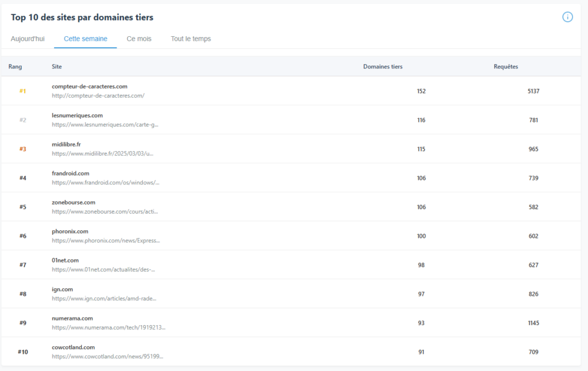Click the 627 requêtes value
The width and height of the screenshot is (588, 371).
point(533,265)
